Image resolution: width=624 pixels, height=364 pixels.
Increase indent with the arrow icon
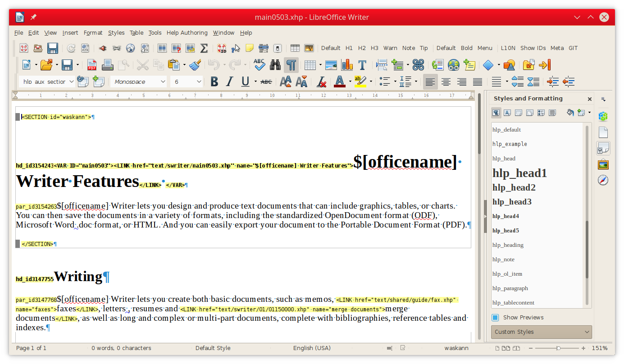[x=553, y=82]
